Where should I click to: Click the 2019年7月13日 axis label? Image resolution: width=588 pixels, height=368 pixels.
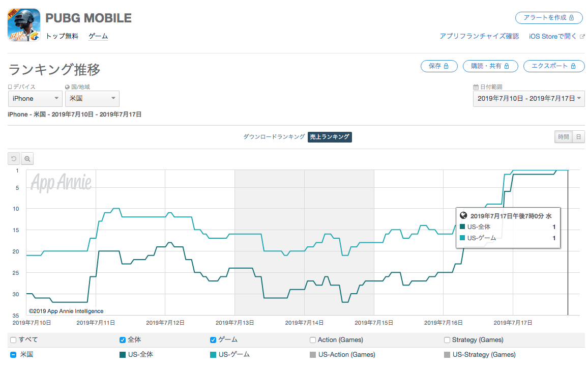coord(235,323)
